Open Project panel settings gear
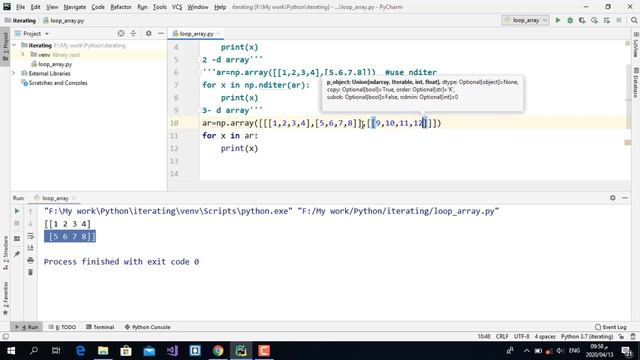This screenshot has height=360, width=640. pyautogui.click(x=149, y=33)
